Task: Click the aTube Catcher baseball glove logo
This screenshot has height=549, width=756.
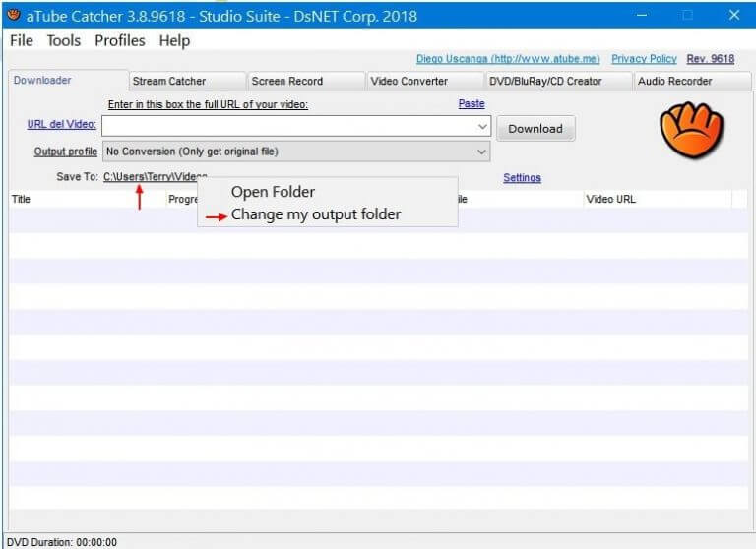Action: pos(692,130)
